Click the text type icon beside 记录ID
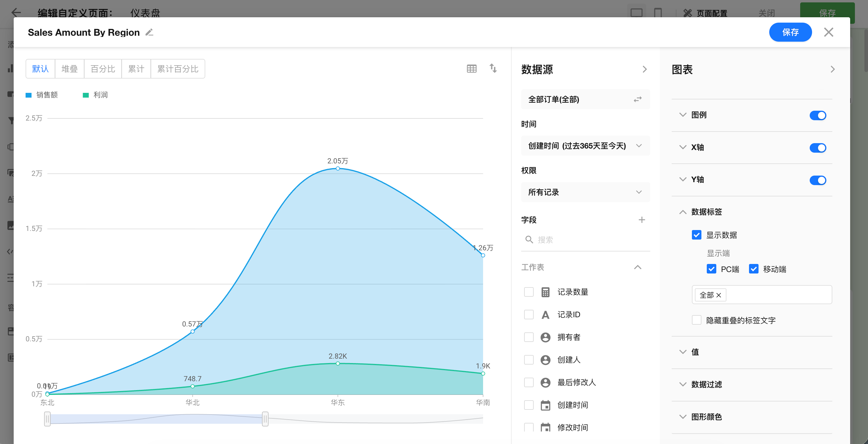 [x=545, y=315]
